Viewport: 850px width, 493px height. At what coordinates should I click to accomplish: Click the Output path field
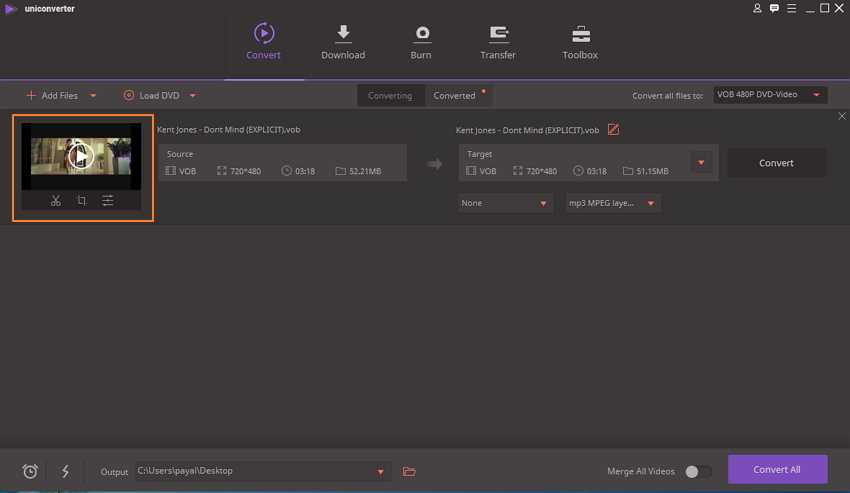coord(255,471)
